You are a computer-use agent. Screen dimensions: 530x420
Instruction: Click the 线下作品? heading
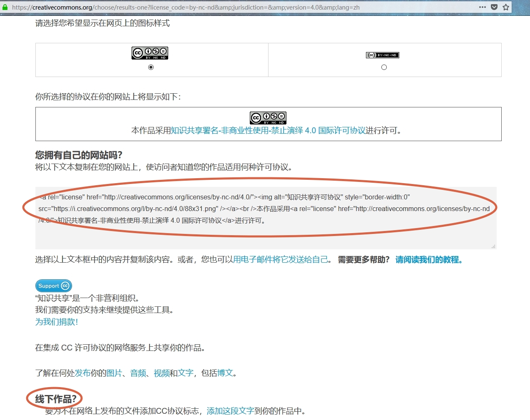[x=56, y=399]
